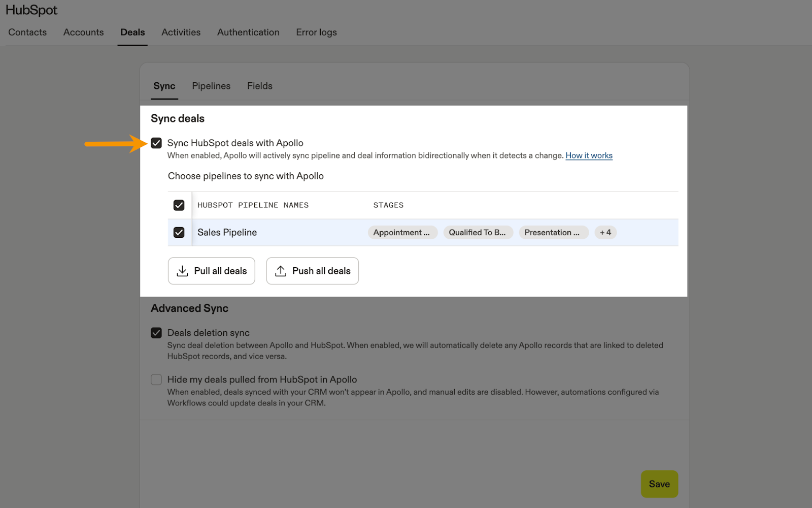
Task: Select the Presentation stage tag
Action: [553, 233]
